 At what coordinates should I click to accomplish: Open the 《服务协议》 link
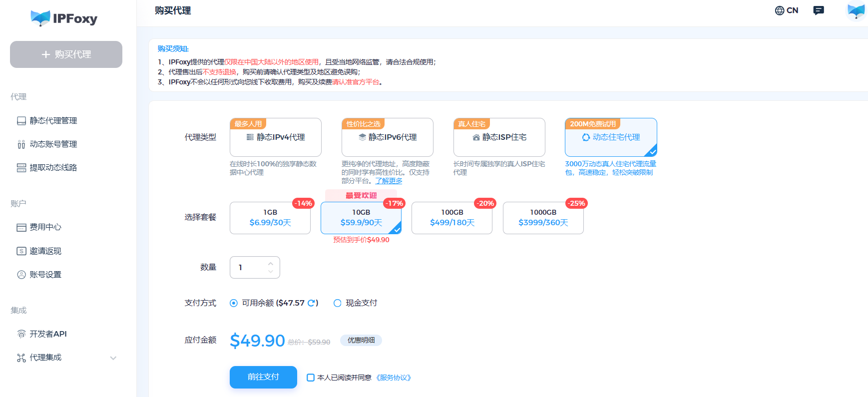coord(394,378)
